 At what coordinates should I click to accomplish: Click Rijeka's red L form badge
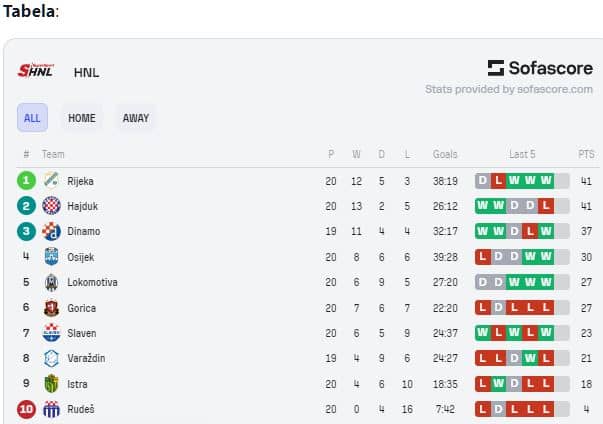[498, 181]
